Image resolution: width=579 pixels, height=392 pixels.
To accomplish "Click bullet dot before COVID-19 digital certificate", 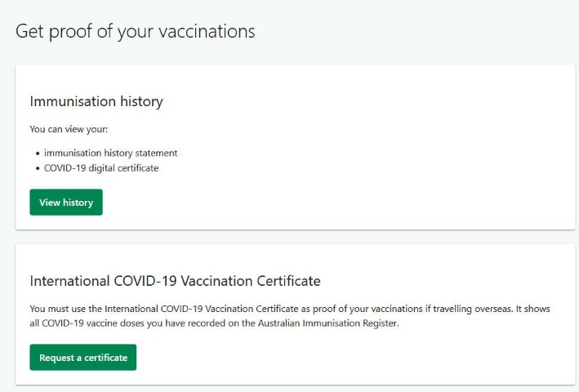I will point(38,169).
